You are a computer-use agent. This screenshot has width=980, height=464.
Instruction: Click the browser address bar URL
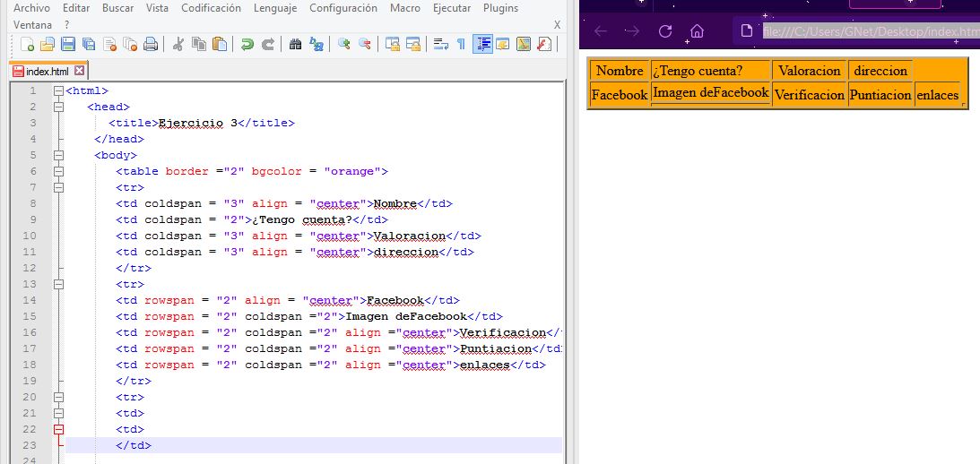pos(870,31)
